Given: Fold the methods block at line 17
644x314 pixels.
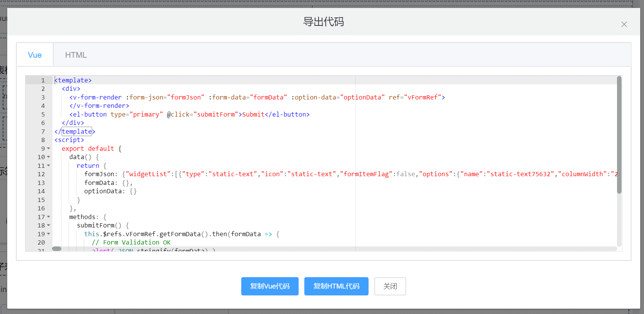Looking at the screenshot, I should tap(49, 217).
